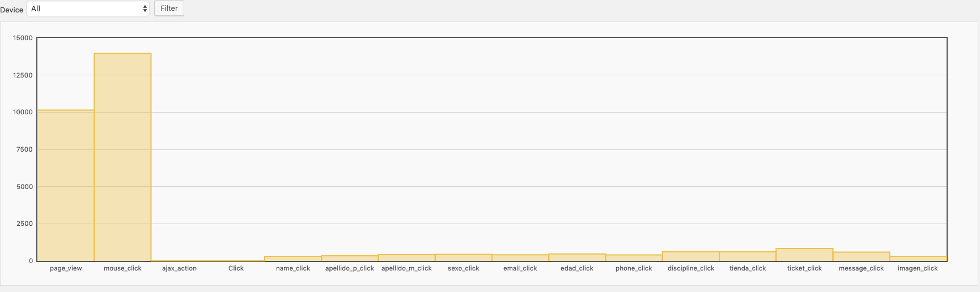Click the tall mouse_click bar
The height and width of the screenshot is (292, 980).
(122, 157)
